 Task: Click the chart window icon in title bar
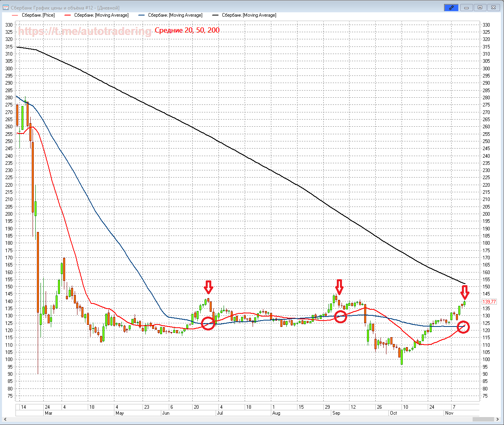click(x=6, y=8)
